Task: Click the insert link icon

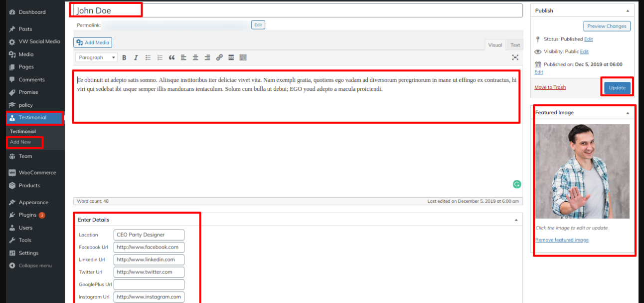Action: coord(219,58)
